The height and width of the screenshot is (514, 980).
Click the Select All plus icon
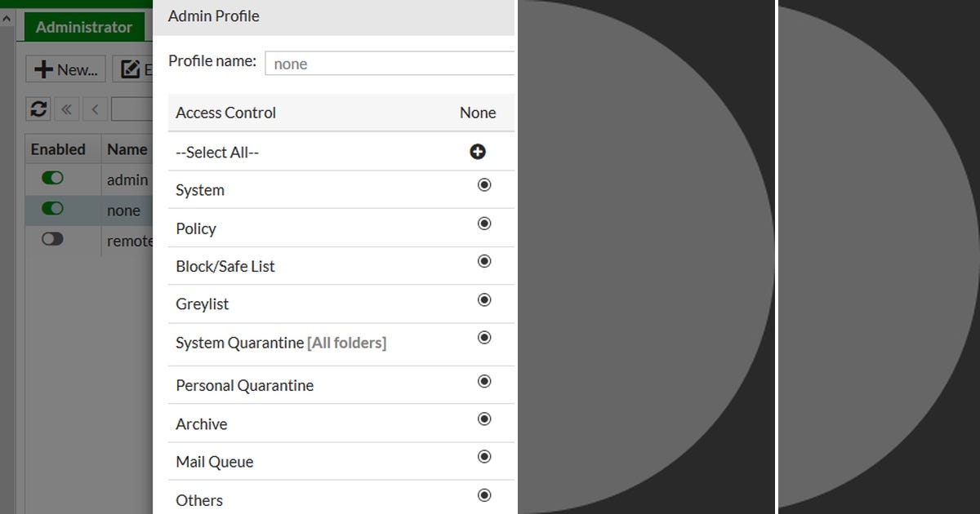(478, 152)
